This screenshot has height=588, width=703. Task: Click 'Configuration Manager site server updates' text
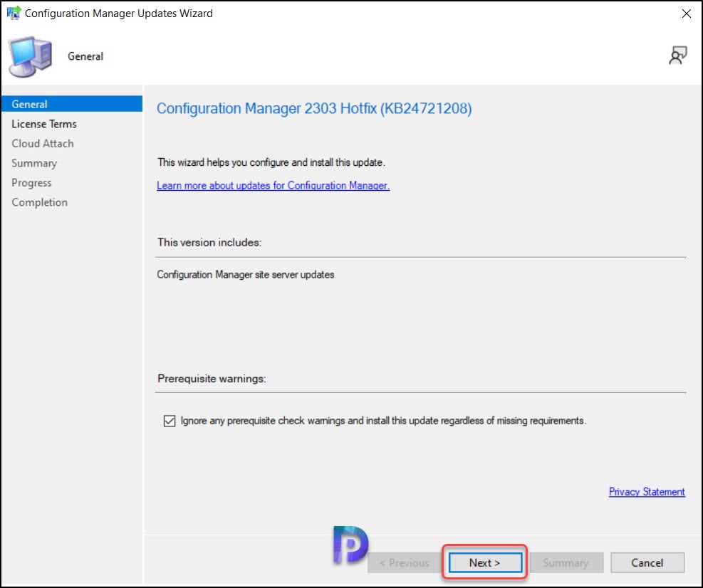(x=245, y=274)
